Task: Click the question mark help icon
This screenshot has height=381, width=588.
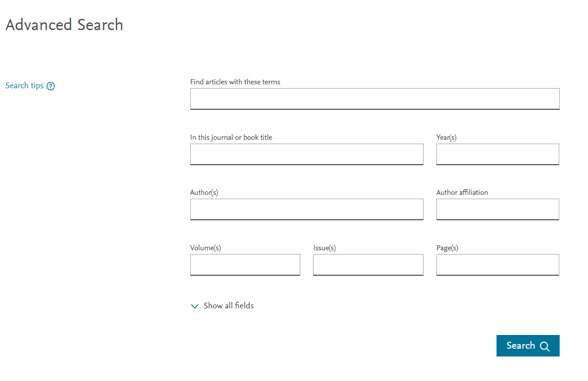Action: pyautogui.click(x=51, y=86)
